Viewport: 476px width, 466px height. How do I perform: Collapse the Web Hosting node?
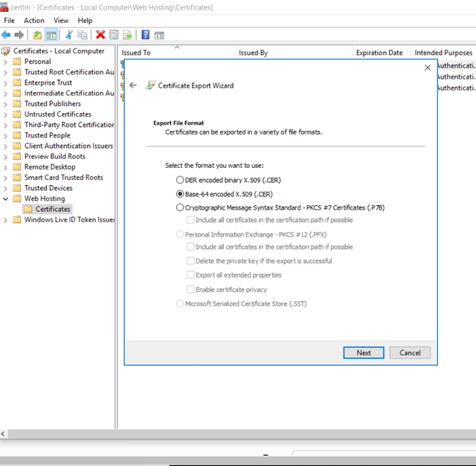point(5,199)
